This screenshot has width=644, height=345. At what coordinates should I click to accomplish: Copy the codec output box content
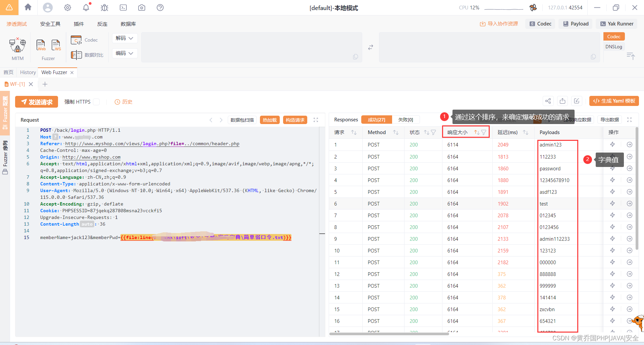pos(593,57)
